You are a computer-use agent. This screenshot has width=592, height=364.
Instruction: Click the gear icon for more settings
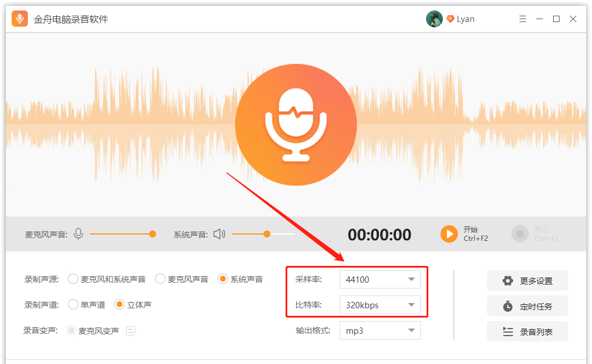pos(508,280)
